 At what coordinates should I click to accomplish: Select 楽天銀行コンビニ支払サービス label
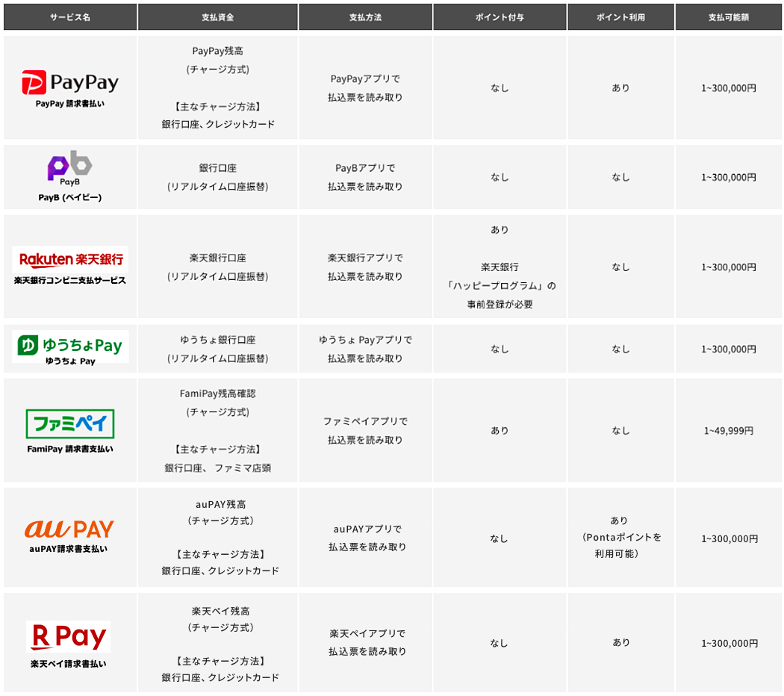pyautogui.click(x=70, y=281)
